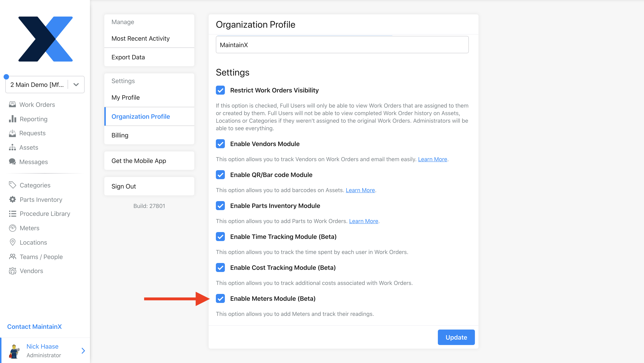Click the Teams / People icon
This screenshot has width=644, height=363.
click(12, 257)
